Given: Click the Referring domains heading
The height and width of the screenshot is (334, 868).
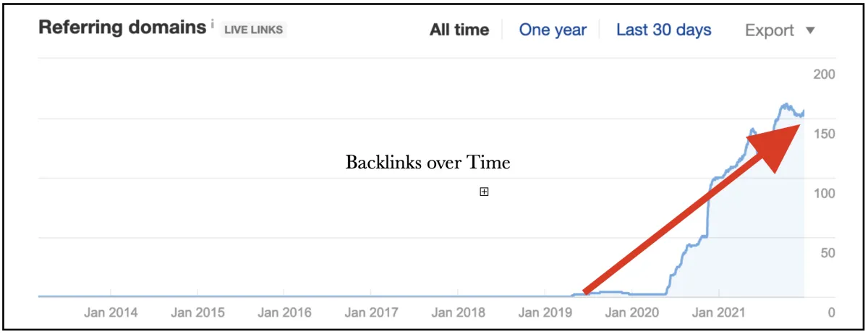Looking at the screenshot, I should [x=122, y=28].
